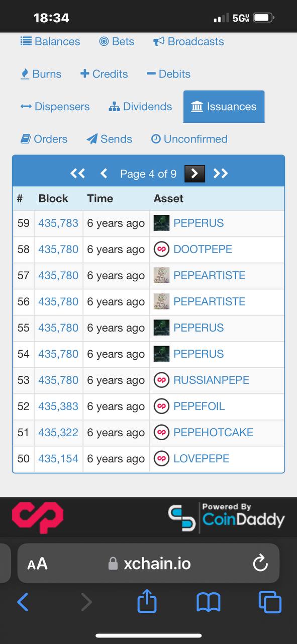Jump to last page double-arrow
The width and height of the screenshot is (297, 644).
(221, 174)
